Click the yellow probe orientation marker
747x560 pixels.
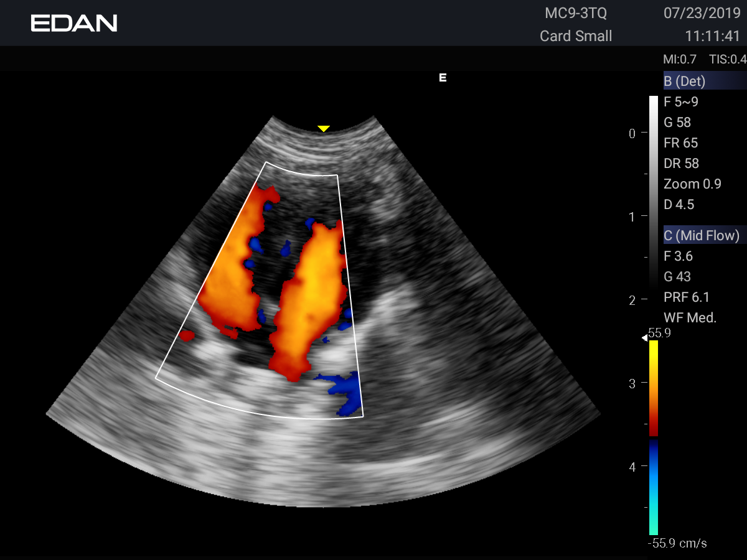tap(323, 129)
